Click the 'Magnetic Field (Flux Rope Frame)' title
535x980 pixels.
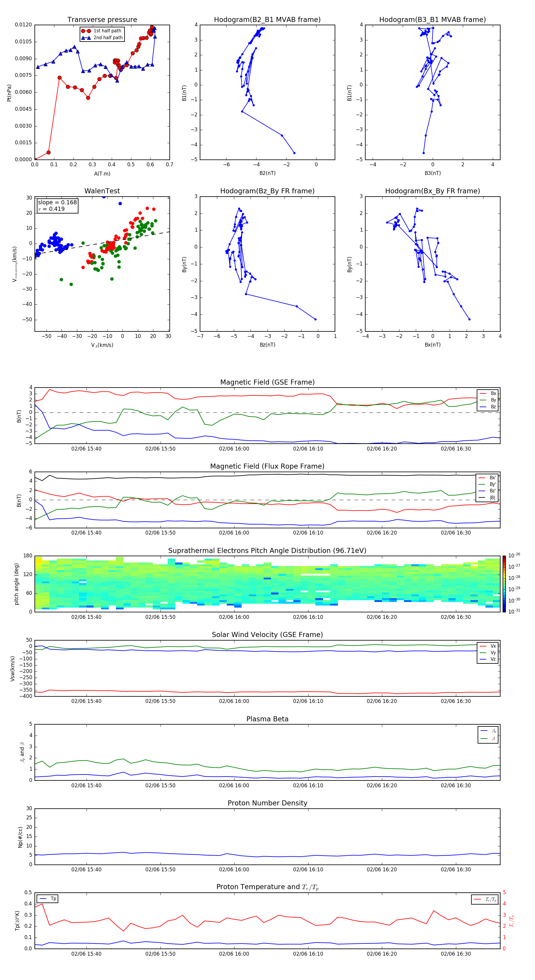click(x=267, y=467)
